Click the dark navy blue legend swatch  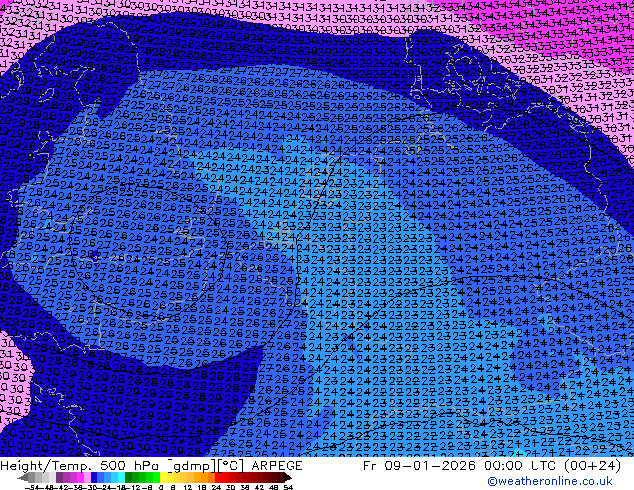pyautogui.click(x=94, y=478)
